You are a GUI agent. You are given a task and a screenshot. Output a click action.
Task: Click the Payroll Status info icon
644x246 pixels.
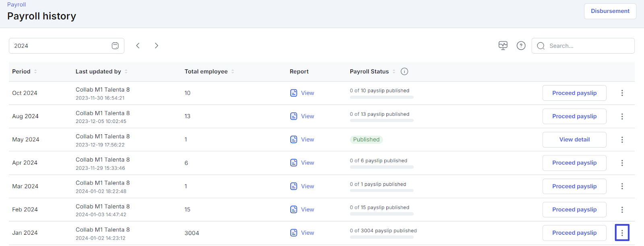point(405,71)
